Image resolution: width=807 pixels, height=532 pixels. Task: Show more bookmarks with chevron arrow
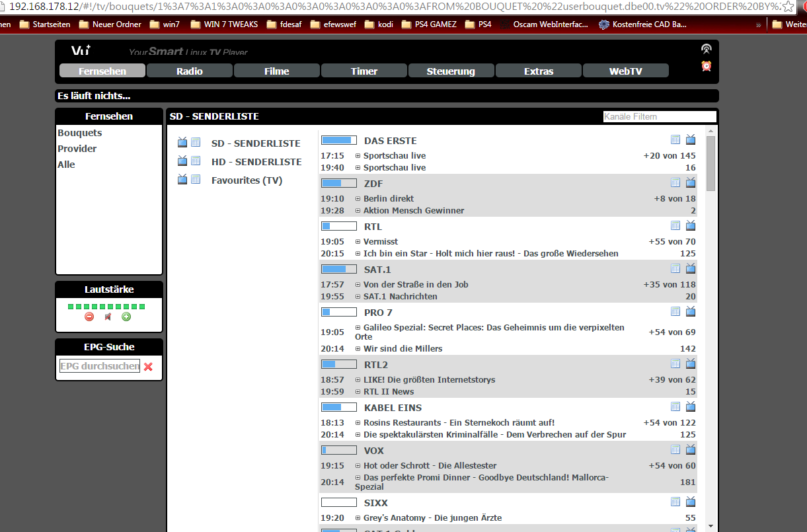[x=758, y=24]
